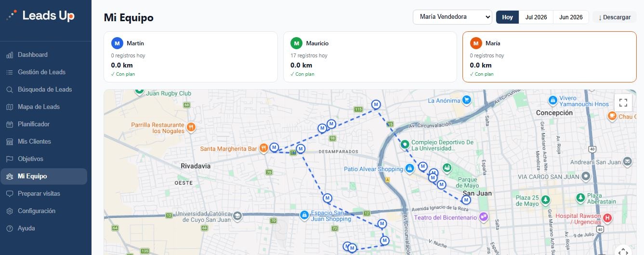Click the Espacio San Juan Shopping pin
Screen dimensions: 644x255
tap(304, 215)
